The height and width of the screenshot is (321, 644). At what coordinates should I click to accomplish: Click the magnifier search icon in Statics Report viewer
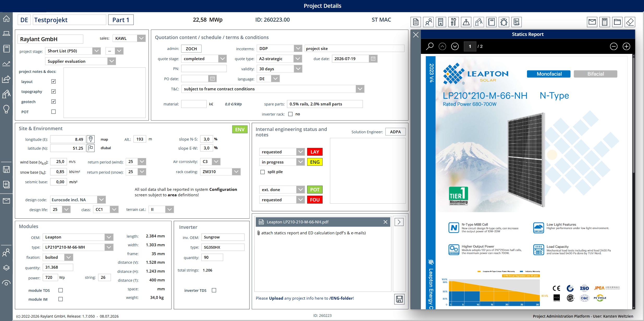[430, 46]
